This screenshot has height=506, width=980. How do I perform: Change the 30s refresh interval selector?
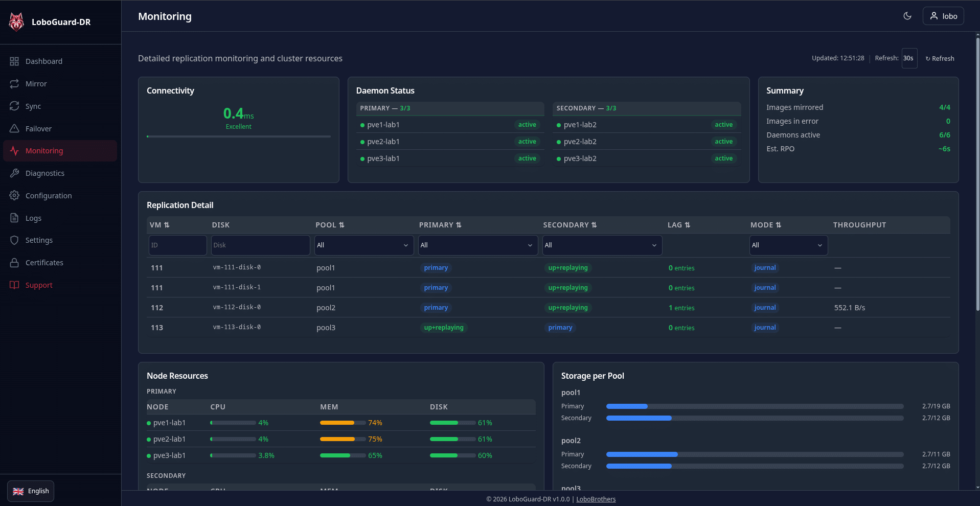(909, 58)
